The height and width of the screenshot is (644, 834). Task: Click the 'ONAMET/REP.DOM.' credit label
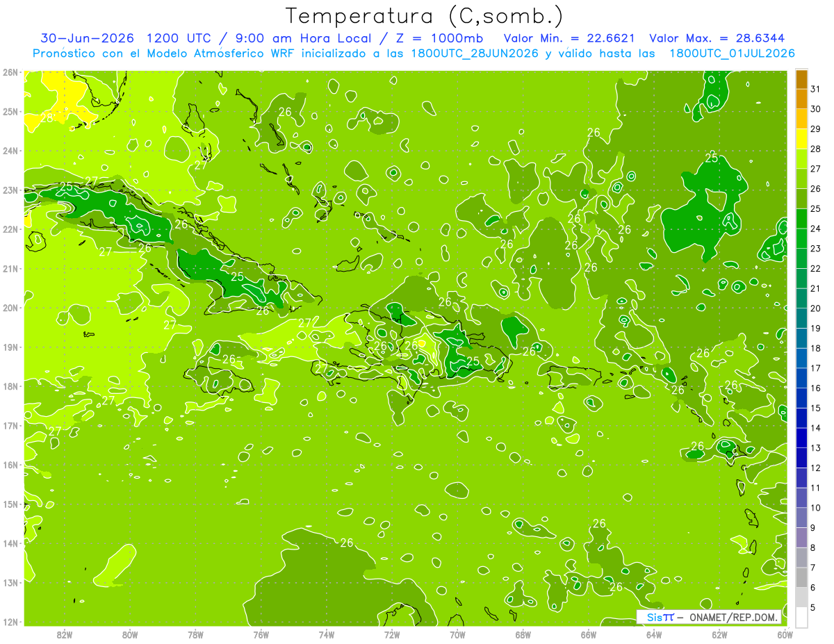[x=734, y=617]
